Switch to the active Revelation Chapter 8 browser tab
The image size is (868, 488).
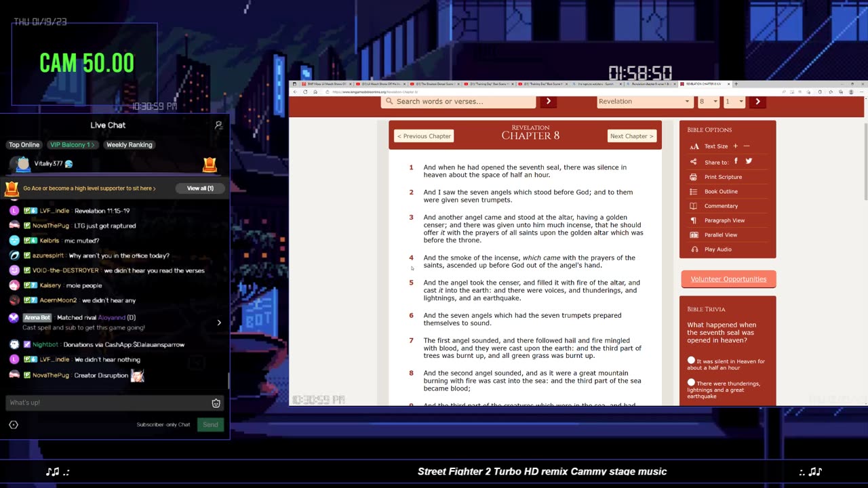pos(705,84)
